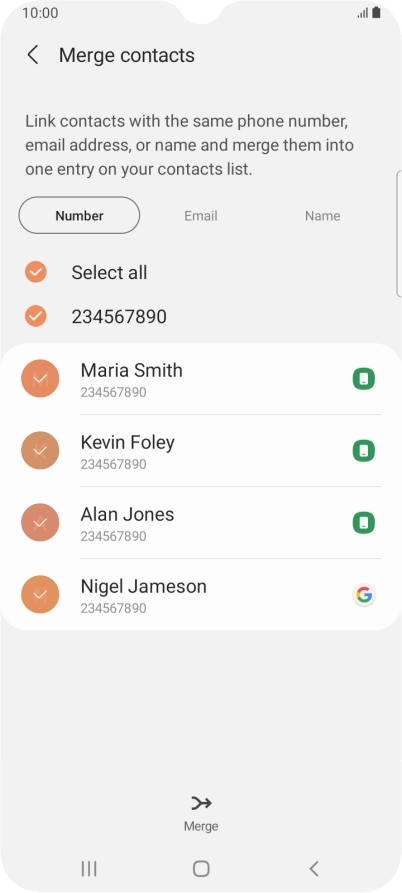Deselect Nigel Jameson's avatar checkbox

pos(40,595)
